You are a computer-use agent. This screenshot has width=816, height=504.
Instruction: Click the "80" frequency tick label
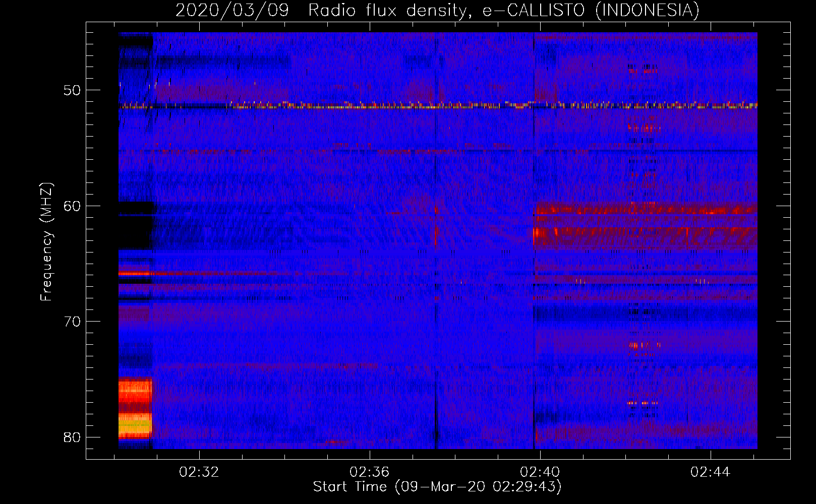coord(72,437)
